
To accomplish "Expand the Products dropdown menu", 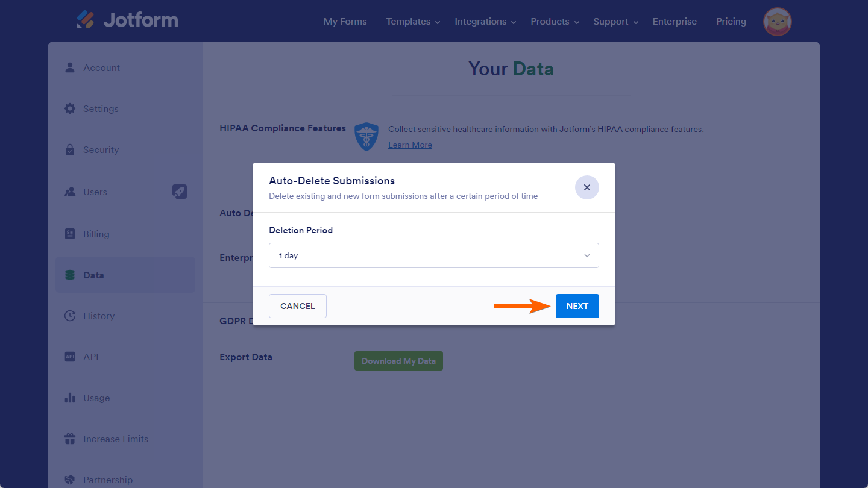I will [x=555, y=22].
